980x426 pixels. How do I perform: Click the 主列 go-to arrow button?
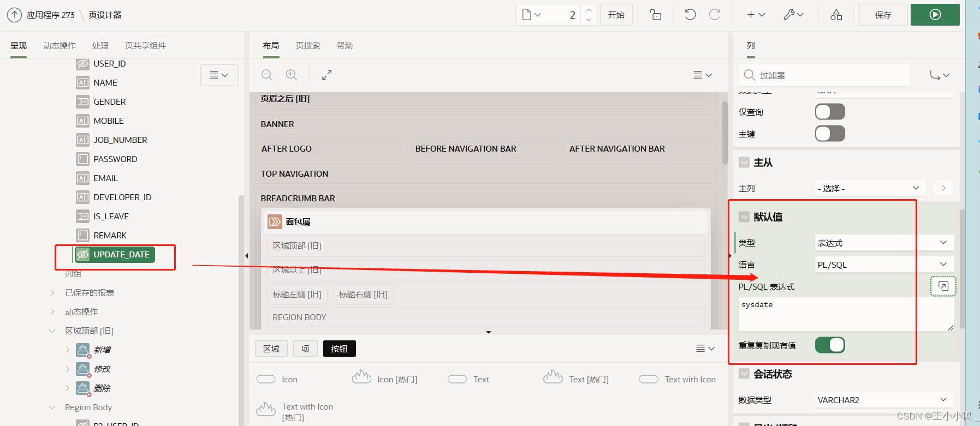tap(943, 188)
